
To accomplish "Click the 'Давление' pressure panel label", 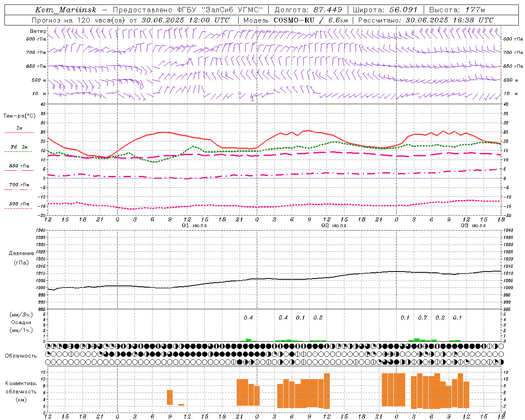I will tap(21, 253).
